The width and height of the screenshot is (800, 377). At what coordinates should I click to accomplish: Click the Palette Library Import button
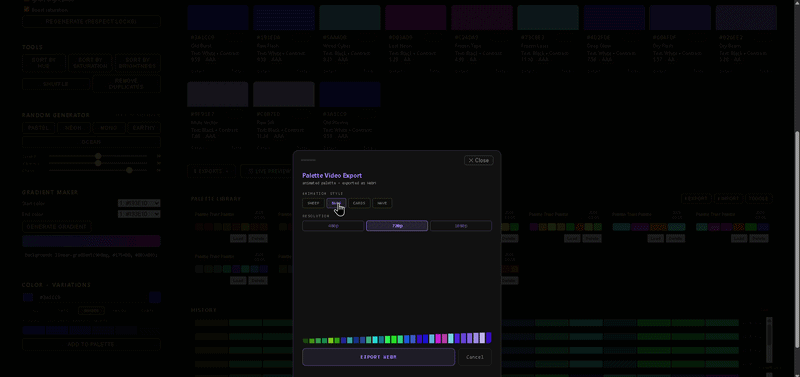click(x=729, y=198)
